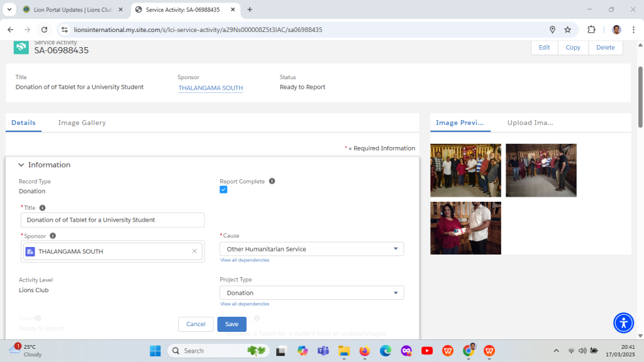Image resolution: width=644 pixels, height=362 pixels.
Task: Switch to the Details tab
Action: [x=23, y=123]
